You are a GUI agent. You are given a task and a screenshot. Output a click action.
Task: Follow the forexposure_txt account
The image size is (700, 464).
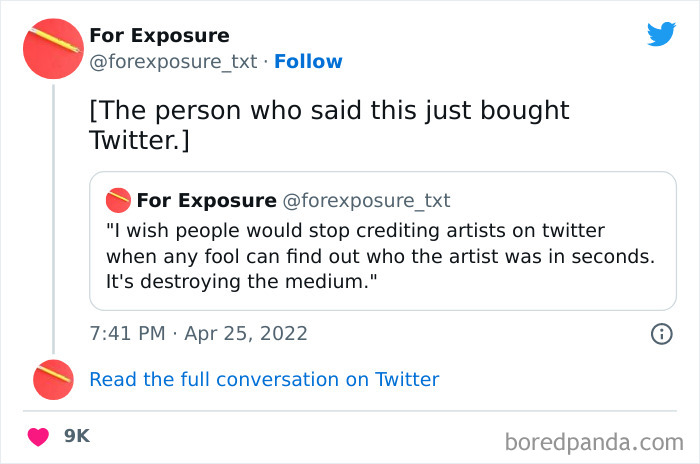point(308,61)
